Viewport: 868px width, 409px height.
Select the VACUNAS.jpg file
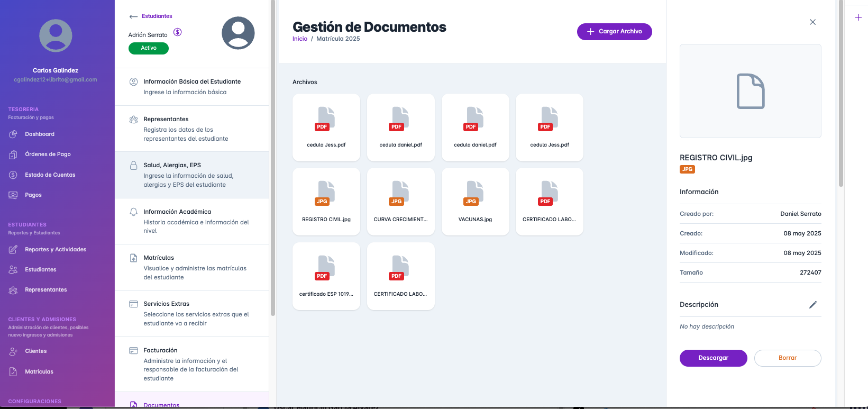tap(475, 202)
